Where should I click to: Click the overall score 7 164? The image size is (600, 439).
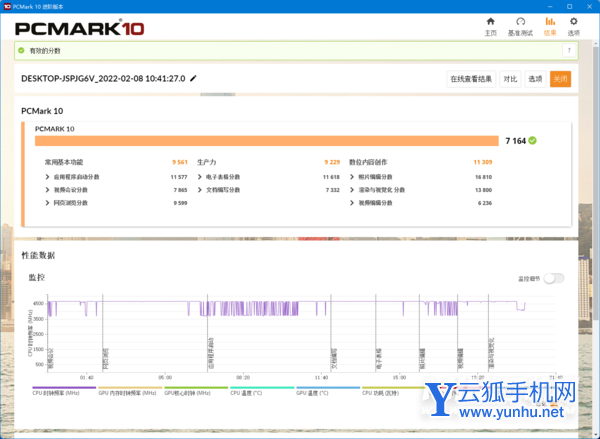coord(515,141)
